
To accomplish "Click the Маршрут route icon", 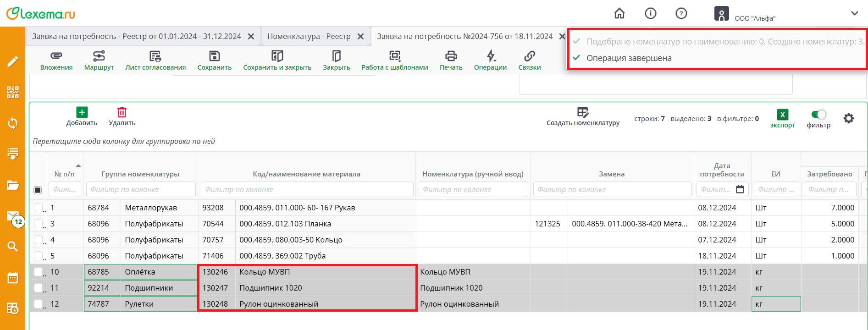I will [x=99, y=56].
